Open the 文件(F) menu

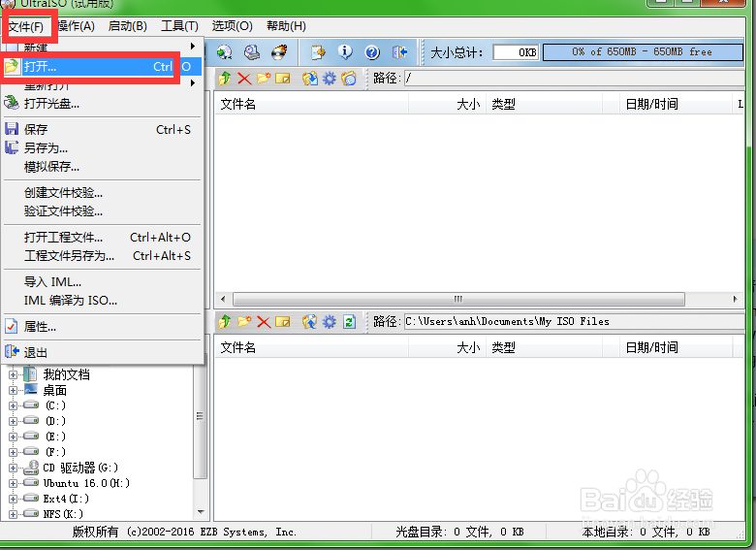pyautogui.click(x=26, y=26)
